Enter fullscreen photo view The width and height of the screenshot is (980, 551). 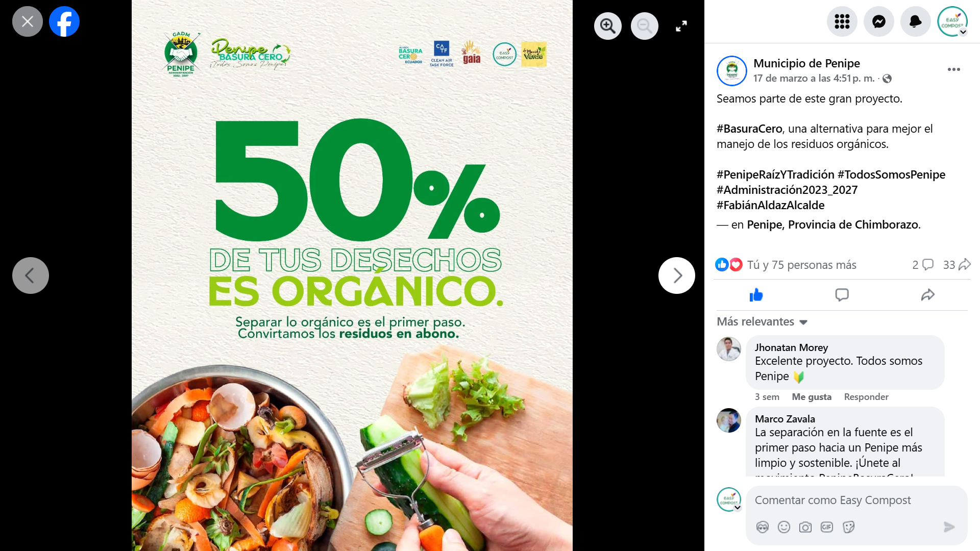click(681, 26)
